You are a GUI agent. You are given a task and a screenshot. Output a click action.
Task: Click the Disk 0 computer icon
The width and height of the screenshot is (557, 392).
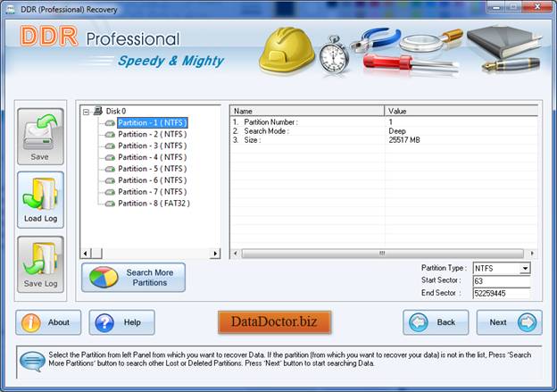tap(98, 111)
